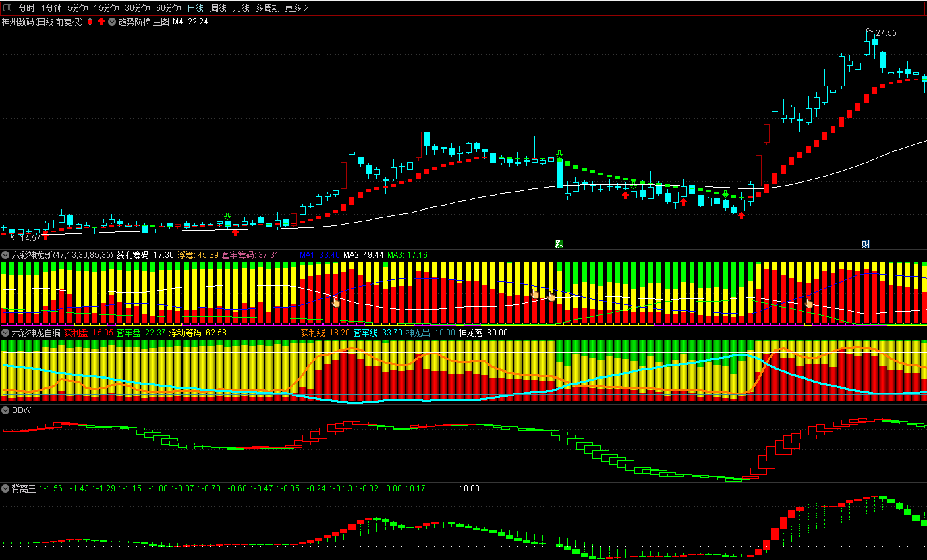Expand the 趋势阶梯 main chart indicator dropdown
Viewport: 927px width, 560px height.
pyautogui.click(x=112, y=22)
